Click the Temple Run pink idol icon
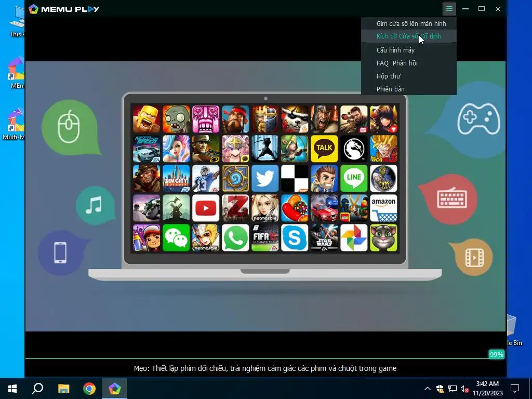Image resolution: width=532 pixels, height=399 pixels. tap(206, 119)
